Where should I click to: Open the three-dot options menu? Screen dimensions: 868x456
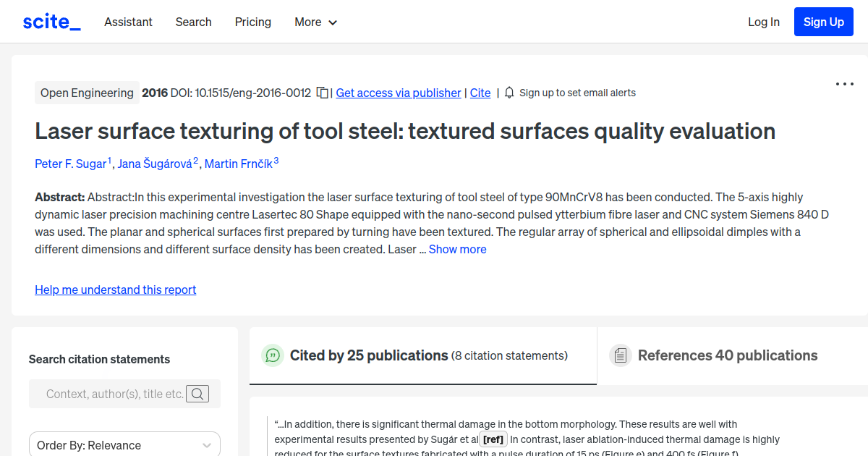click(844, 85)
